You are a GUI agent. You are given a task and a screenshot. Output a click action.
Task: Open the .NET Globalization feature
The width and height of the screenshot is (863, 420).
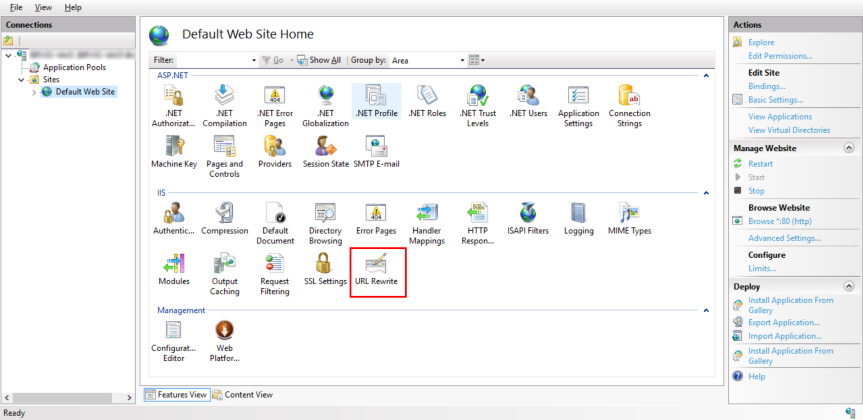point(325,106)
